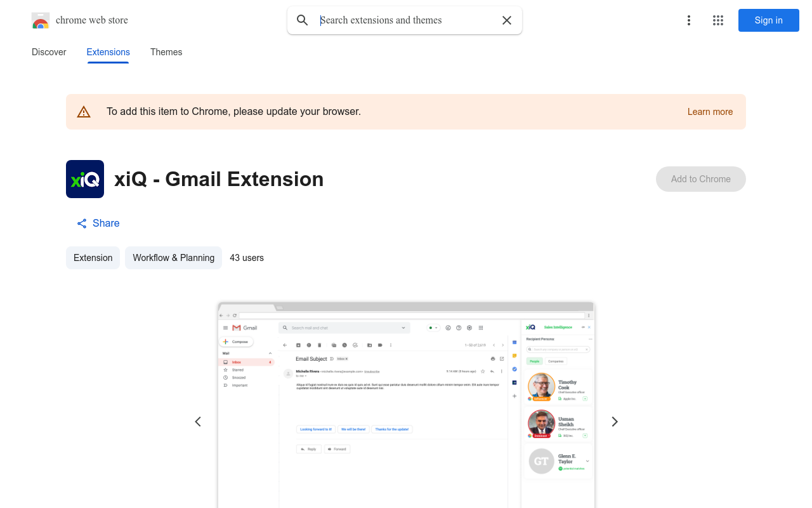This screenshot has width=812, height=508.
Task: Open the Learn more link
Action: (710, 112)
